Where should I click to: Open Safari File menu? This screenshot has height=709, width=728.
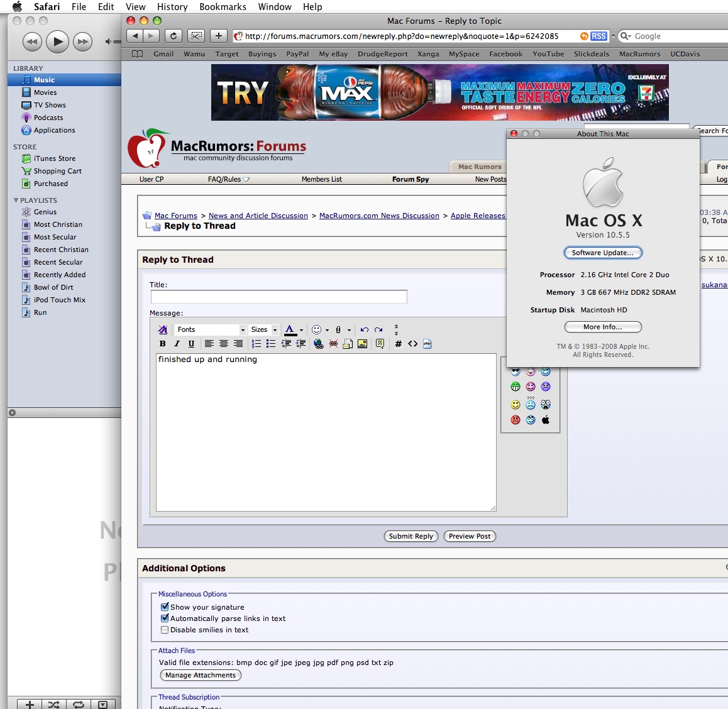[x=79, y=6]
